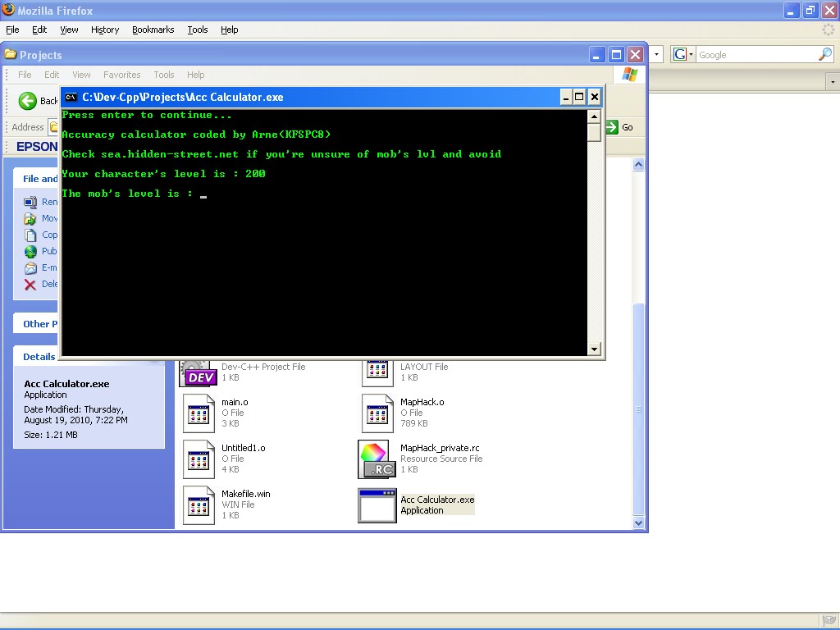Click the red Delete X icon

[30, 285]
